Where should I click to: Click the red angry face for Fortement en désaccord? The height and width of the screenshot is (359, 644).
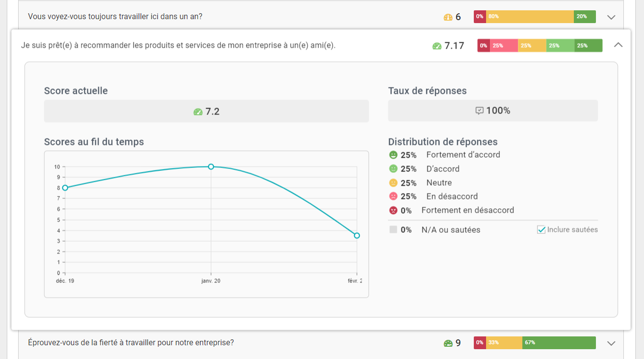(393, 210)
